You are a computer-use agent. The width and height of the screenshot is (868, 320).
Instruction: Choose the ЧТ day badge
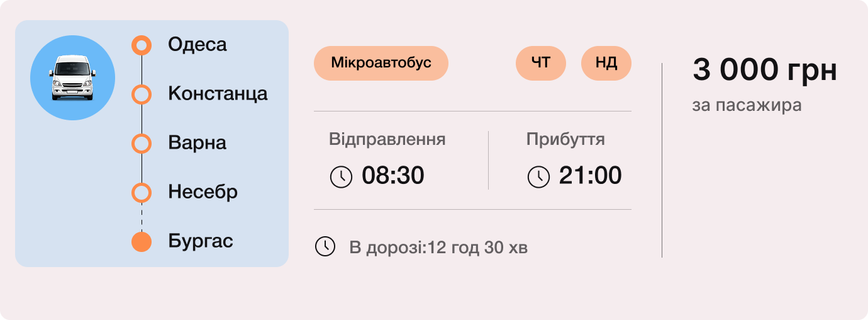pyautogui.click(x=541, y=63)
